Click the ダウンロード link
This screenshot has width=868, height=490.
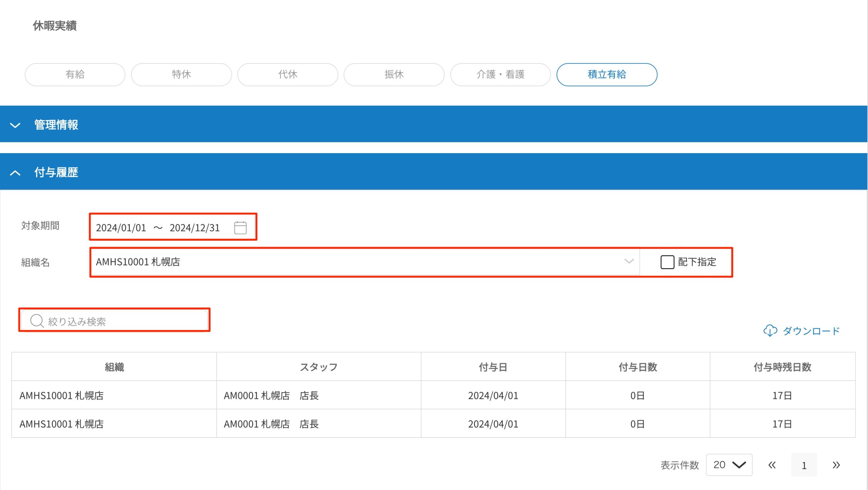coord(811,331)
